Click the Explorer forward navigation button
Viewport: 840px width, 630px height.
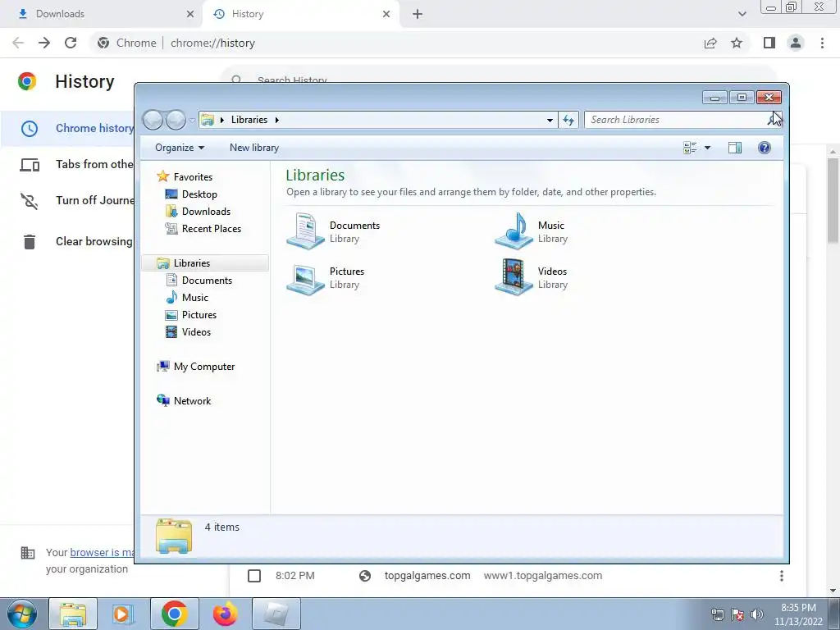pos(176,120)
